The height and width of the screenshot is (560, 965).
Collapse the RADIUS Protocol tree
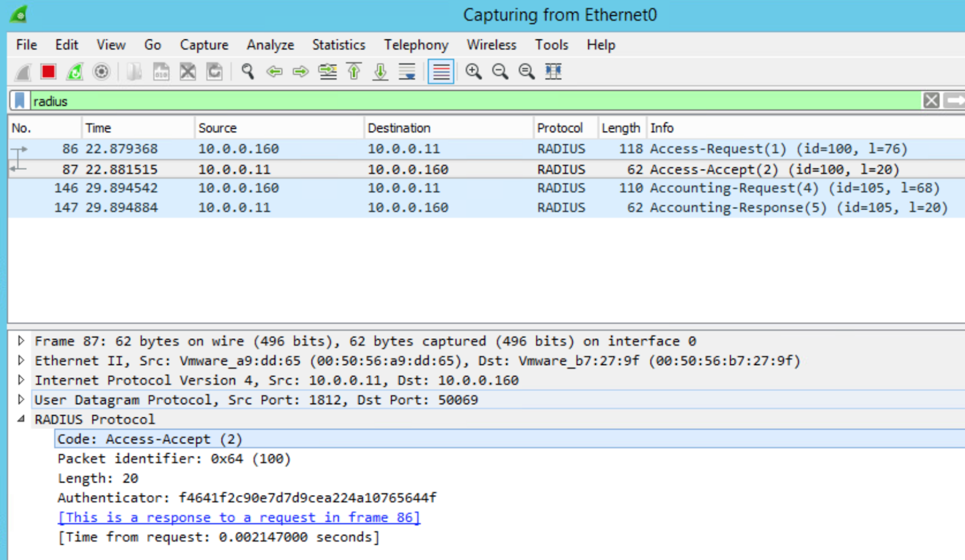(x=21, y=419)
